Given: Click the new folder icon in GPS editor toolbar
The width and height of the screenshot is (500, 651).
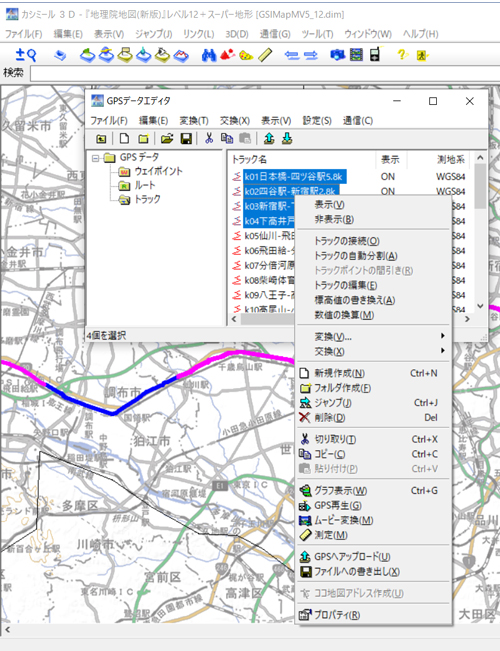Looking at the screenshot, I should (143, 139).
